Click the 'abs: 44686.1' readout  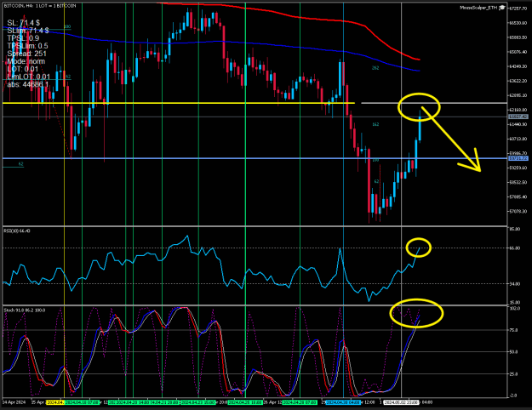coord(28,84)
